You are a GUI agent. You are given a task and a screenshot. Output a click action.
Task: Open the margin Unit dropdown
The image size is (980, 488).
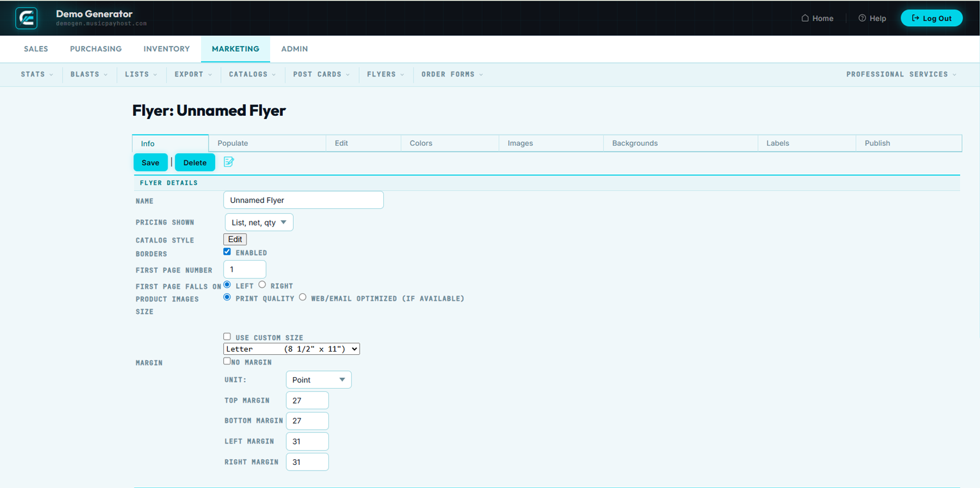click(x=319, y=380)
